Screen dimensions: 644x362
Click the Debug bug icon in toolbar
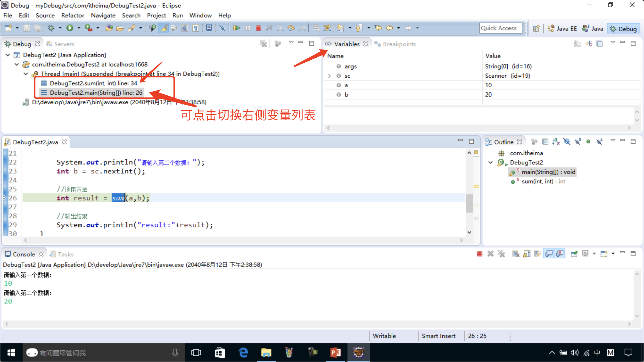[51, 28]
